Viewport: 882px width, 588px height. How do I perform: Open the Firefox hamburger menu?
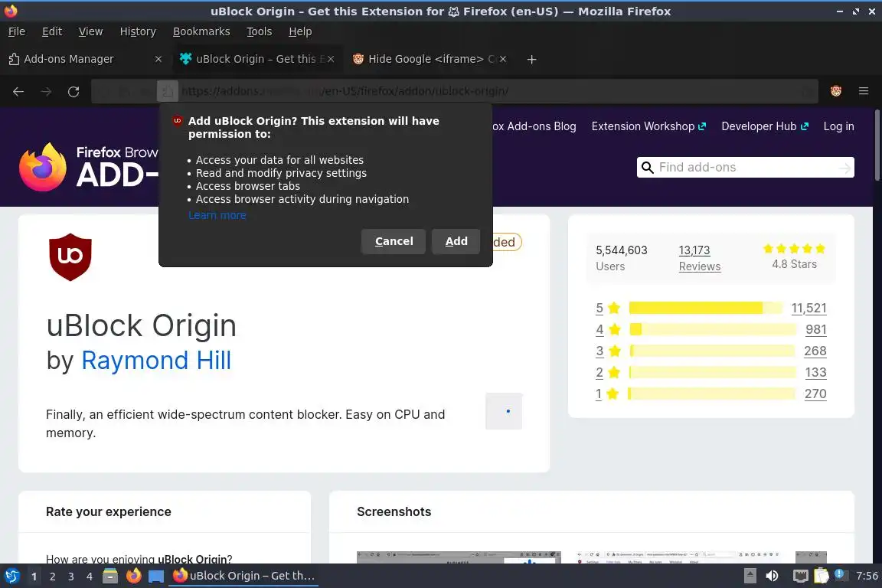864,91
